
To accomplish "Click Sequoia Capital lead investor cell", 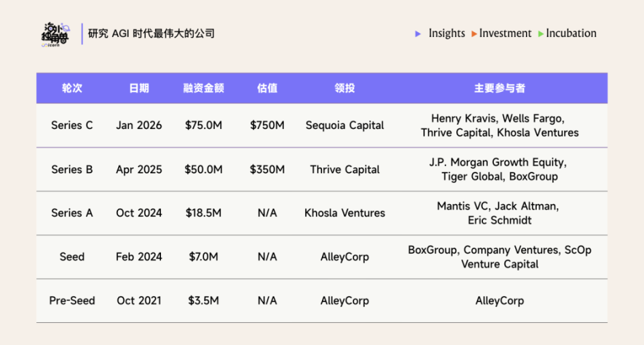I will pos(345,126).
